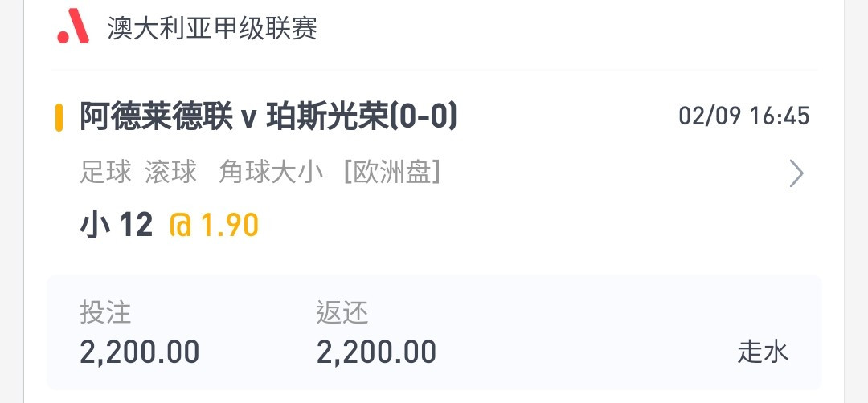The height and width of the screenshot is (403, 868).
Task: Select the 02/09 16:45 timestamp
Action: coord(744,116)
